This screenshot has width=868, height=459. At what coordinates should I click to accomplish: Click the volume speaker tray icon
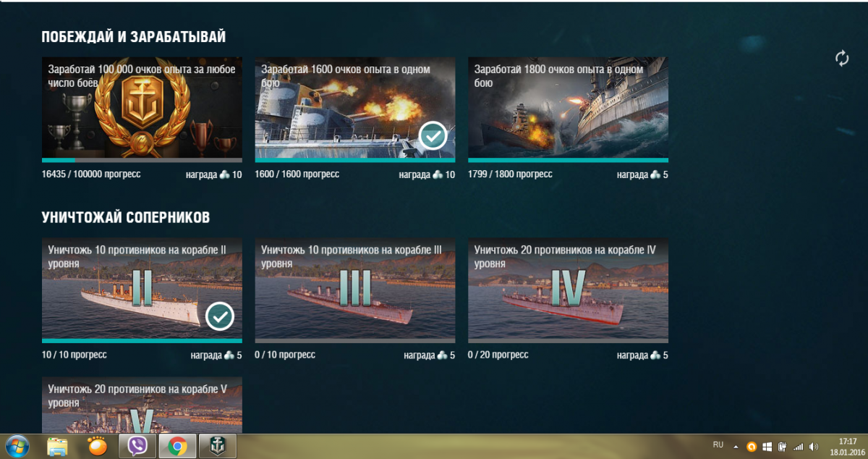click(814, 447)
